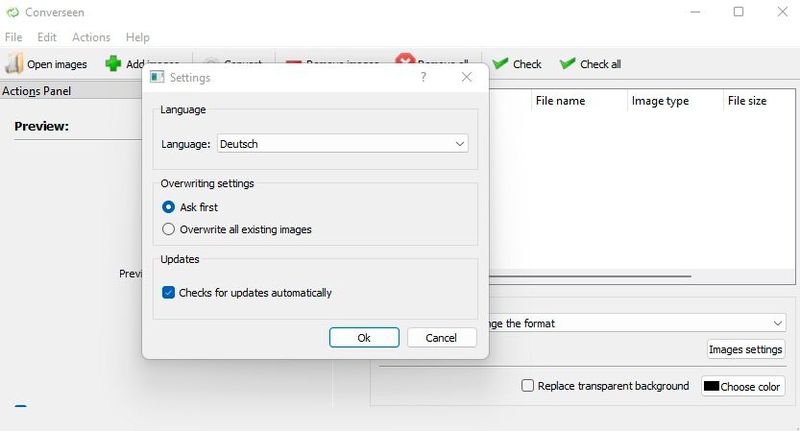Click the red Remove all icon
Screen dimensions: 800x431
pyautogui.click(x=405, y=58)
